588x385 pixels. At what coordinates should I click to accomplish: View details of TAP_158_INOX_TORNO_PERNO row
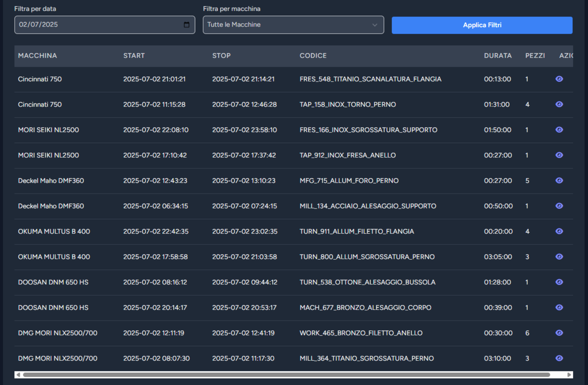coord(559,104)
